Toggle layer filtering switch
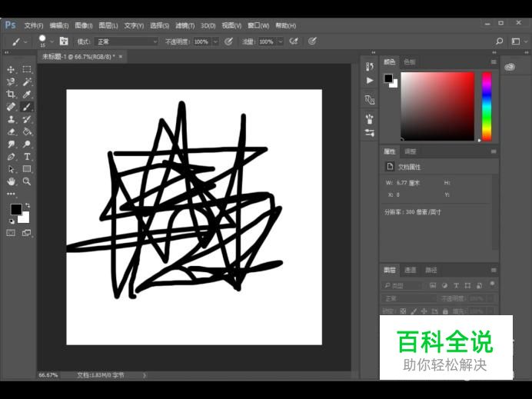 (x=492, y=284)
